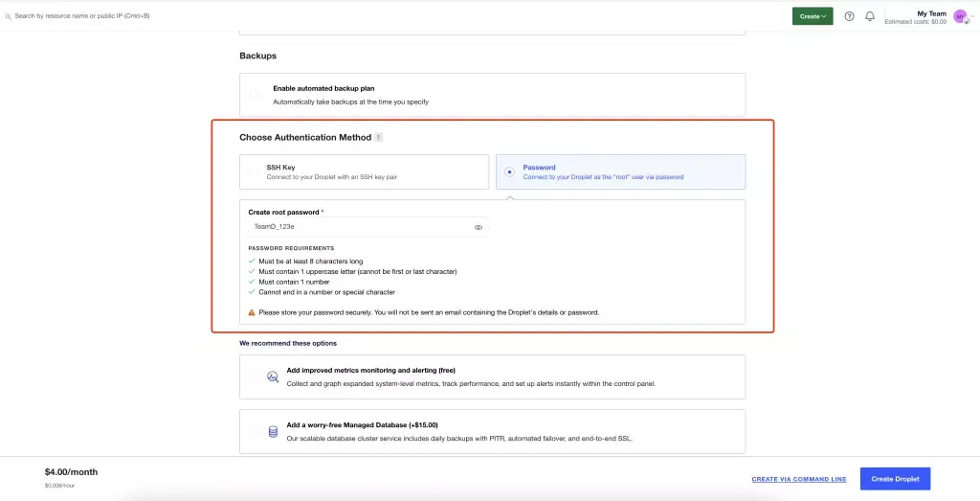Open Create via Command Line link
Image resolution: width=980 pixels, height=501 pixels.
[x=799, y=479]
